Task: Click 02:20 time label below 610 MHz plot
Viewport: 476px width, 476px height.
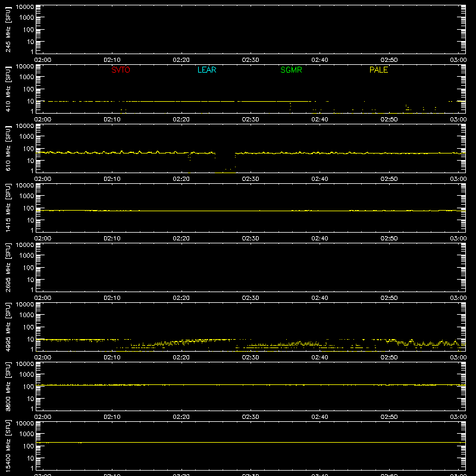Action: 181,179
